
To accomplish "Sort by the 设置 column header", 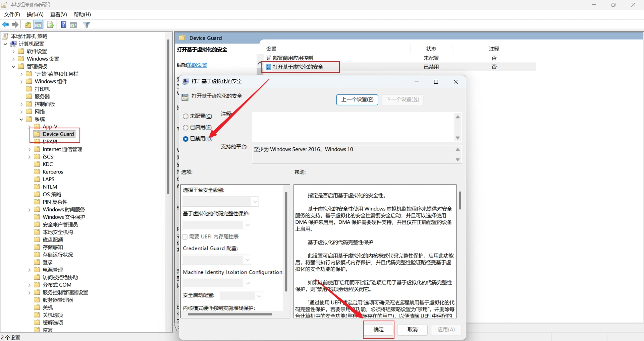I will point(337,49).
